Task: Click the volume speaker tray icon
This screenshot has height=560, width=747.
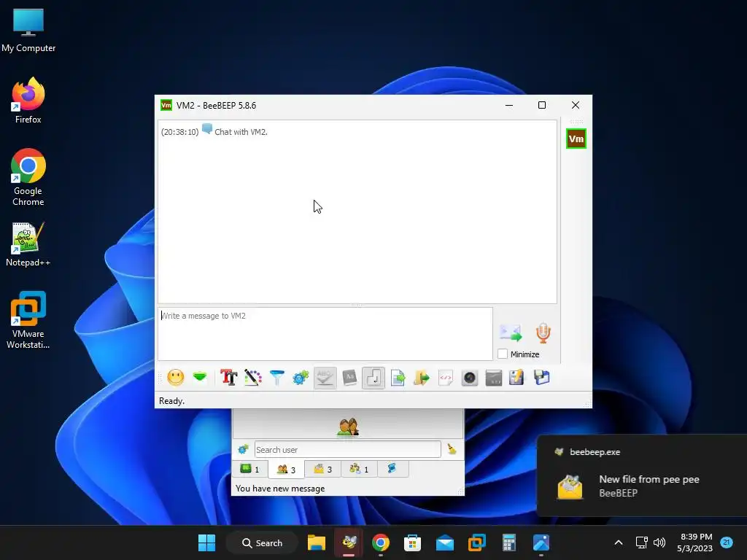Action: [659, 542]
